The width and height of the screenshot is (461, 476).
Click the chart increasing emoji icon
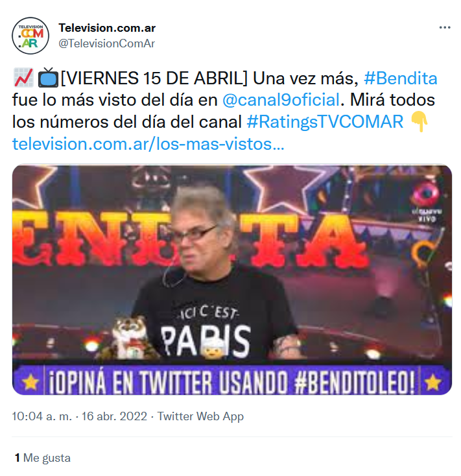click(x=23, y=78)
